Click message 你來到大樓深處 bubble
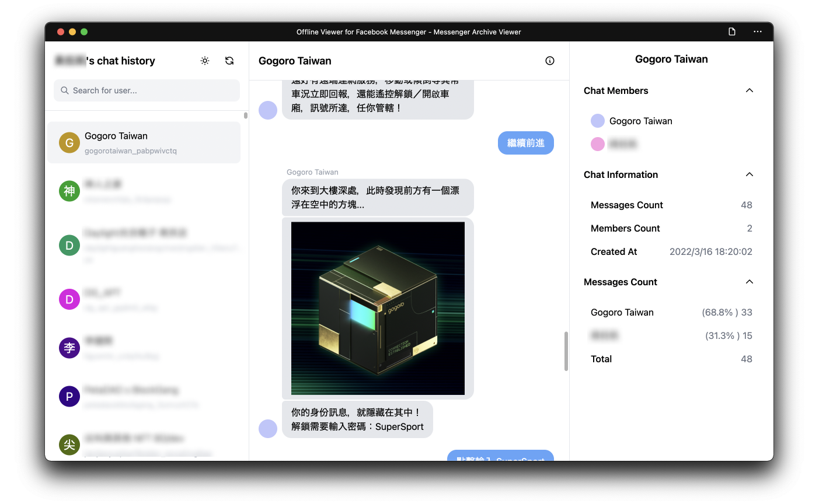The height and width of the screenshot is (504, 819). 378,197
